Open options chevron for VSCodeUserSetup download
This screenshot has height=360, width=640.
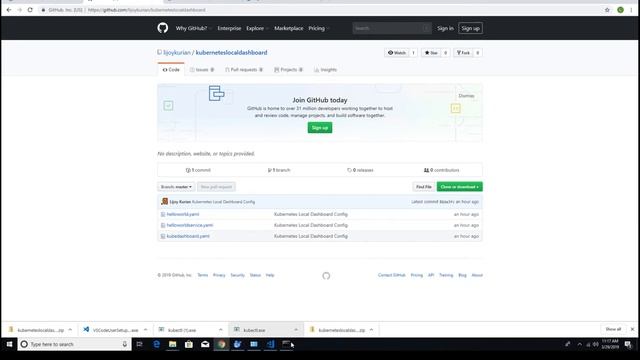[x=145, y=329]
